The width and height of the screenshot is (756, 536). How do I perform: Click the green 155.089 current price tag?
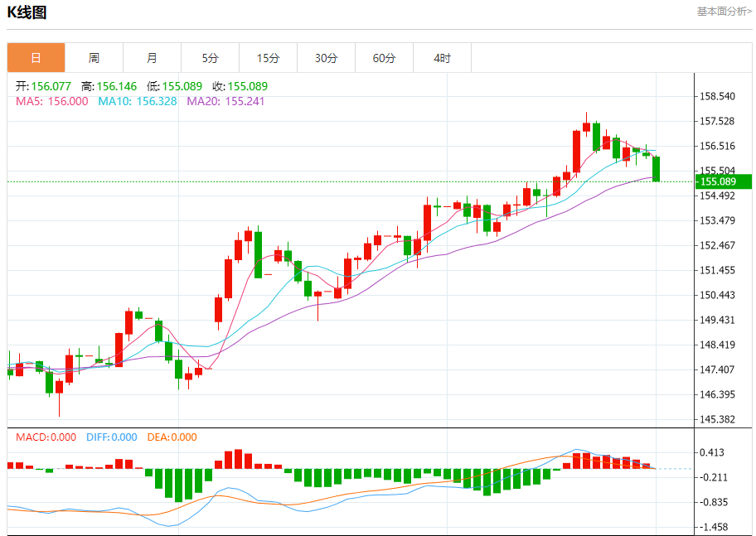[x=723, y=181]
